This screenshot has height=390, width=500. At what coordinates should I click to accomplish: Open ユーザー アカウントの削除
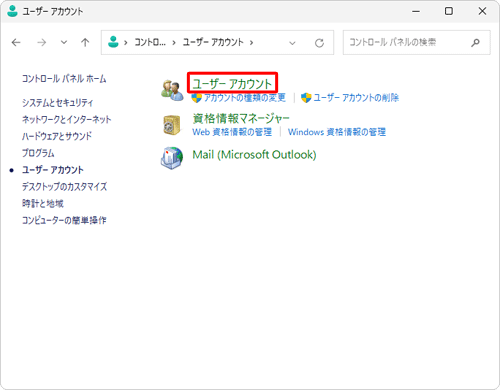coord(356,98)
